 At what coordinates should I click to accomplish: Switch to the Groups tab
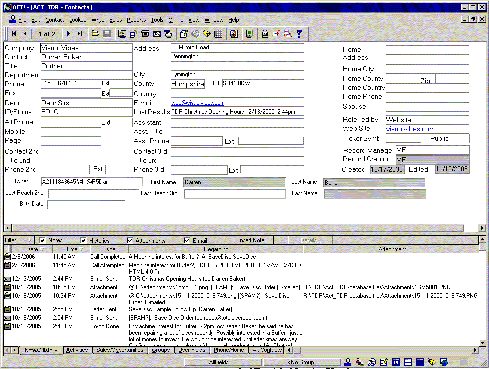[x=161, y=350]
